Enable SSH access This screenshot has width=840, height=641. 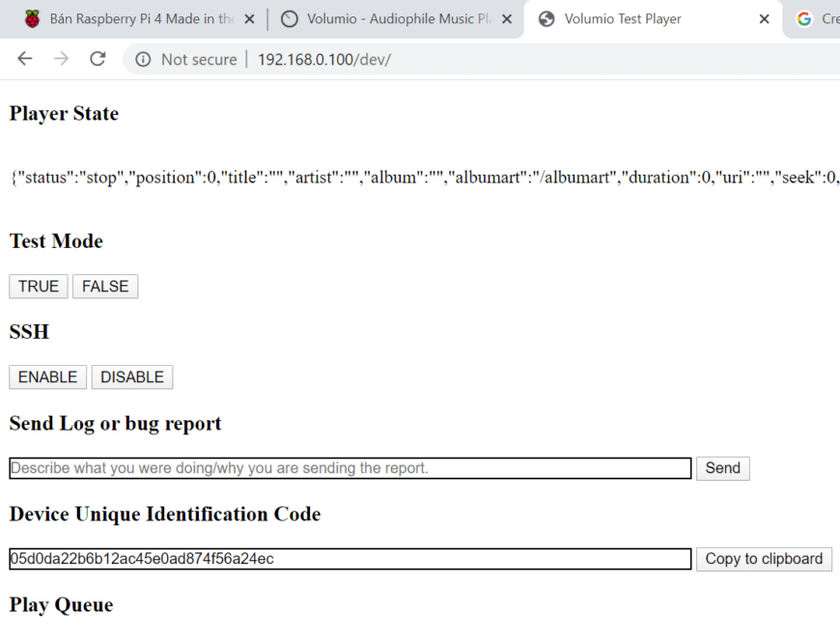[x=47, y=377]
